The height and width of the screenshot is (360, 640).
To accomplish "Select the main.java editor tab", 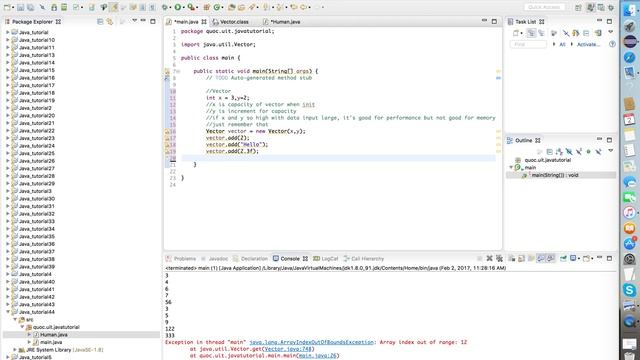I will pos(187,22).
